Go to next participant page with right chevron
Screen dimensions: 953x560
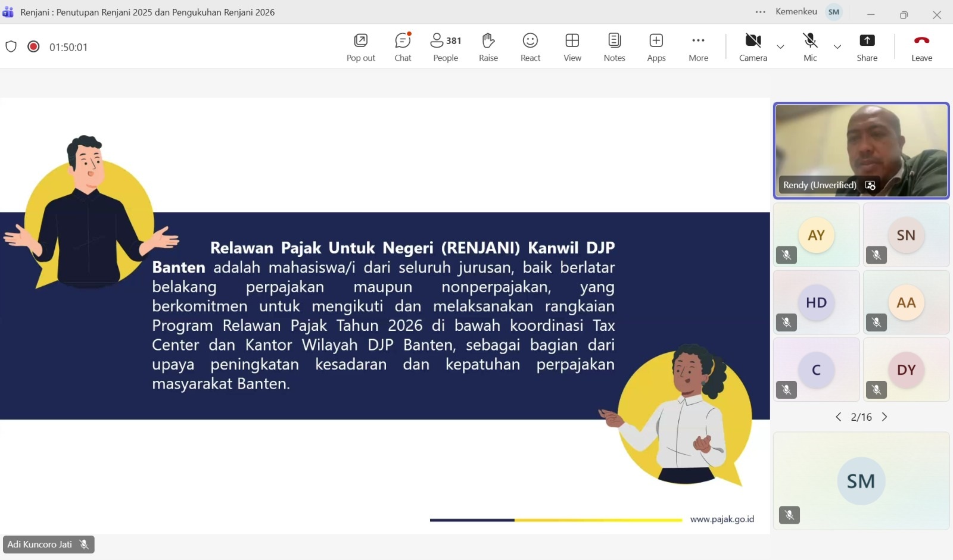pyautogui.click(x=886, y=417)
